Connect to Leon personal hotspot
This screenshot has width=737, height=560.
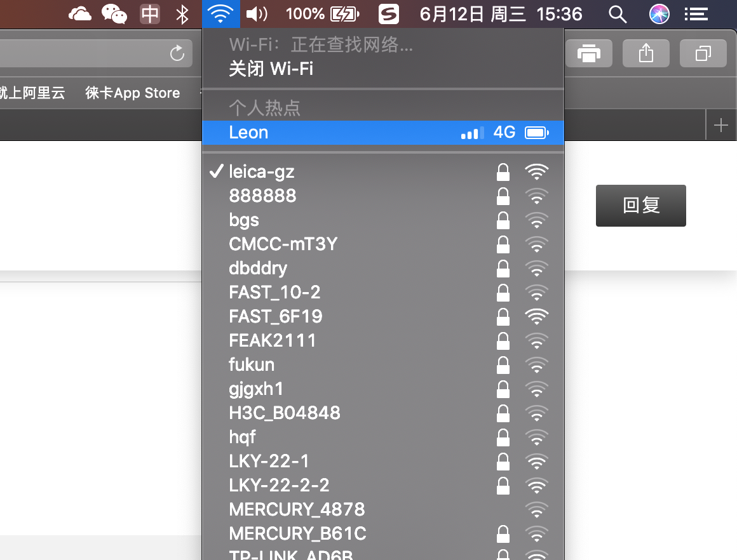click(383, 133)
